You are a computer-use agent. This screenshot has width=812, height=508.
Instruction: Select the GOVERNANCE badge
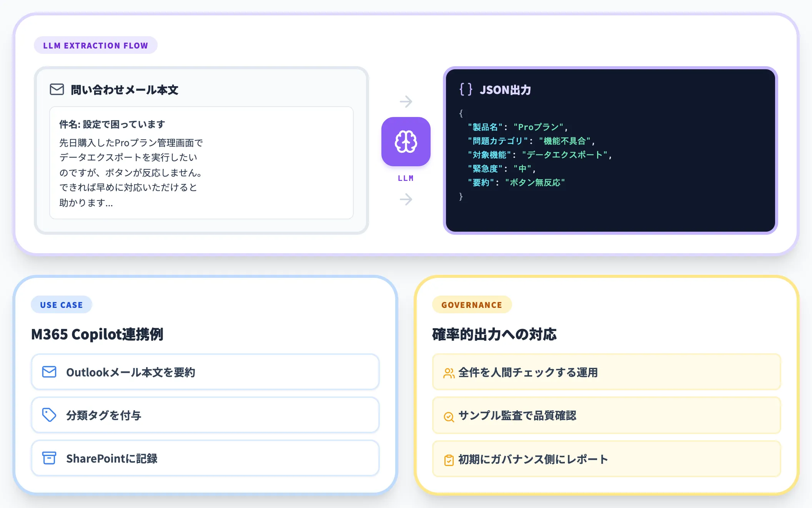click(472, 305)
